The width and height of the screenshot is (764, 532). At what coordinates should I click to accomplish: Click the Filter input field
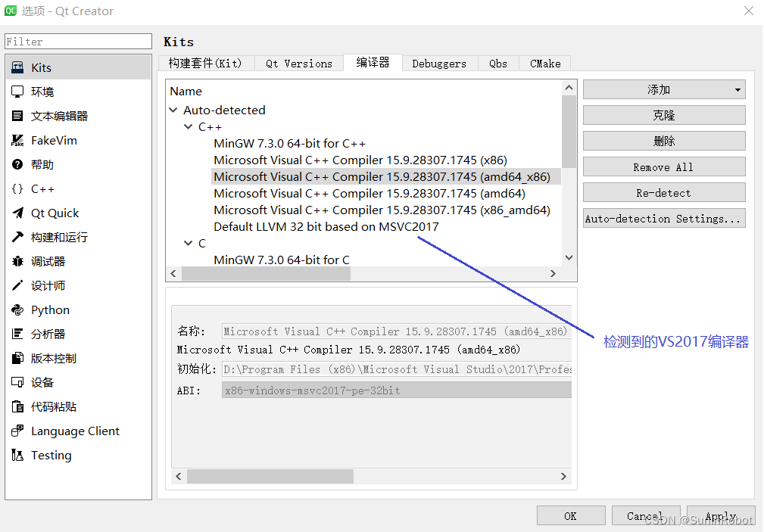79,42
